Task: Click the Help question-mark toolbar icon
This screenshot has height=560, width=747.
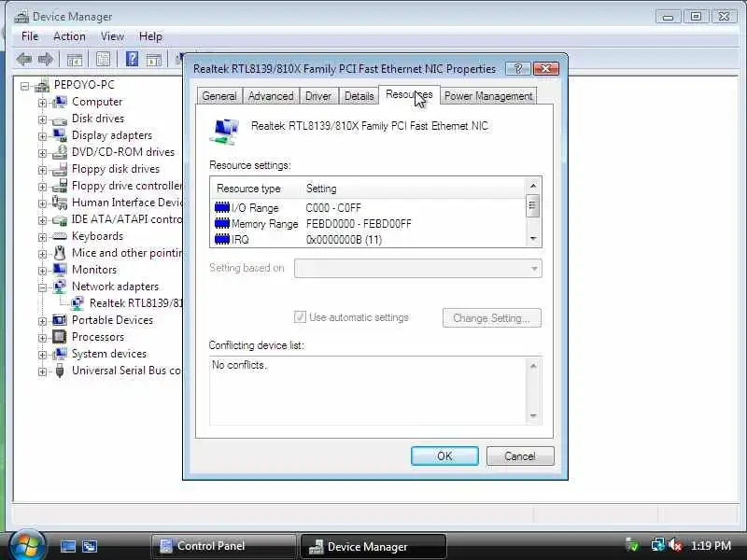Action: coord(132,59)
